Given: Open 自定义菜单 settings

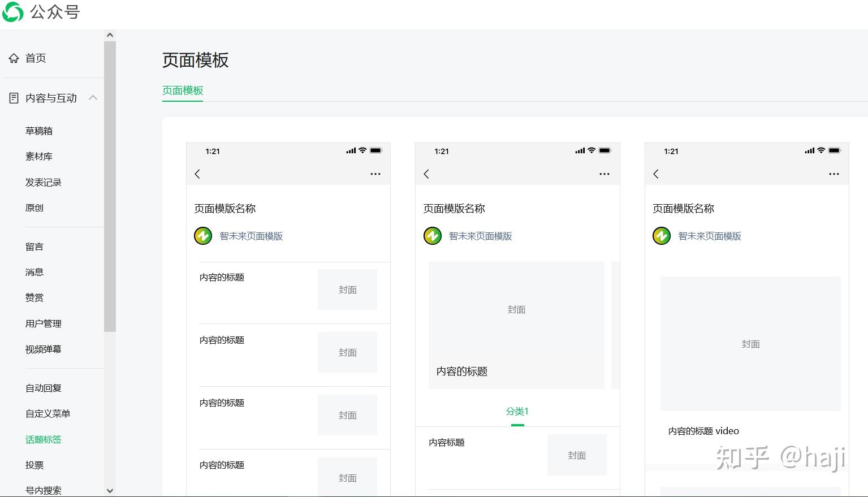Looking at the screenshot, I should [48, 413].
